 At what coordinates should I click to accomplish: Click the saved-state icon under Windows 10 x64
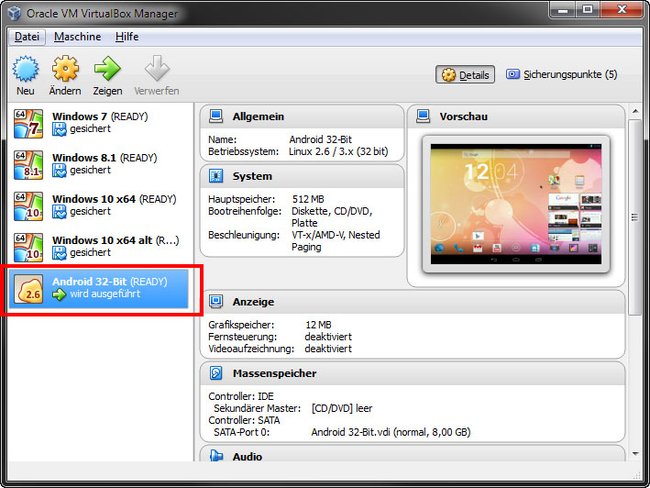(x=59, y=212)
